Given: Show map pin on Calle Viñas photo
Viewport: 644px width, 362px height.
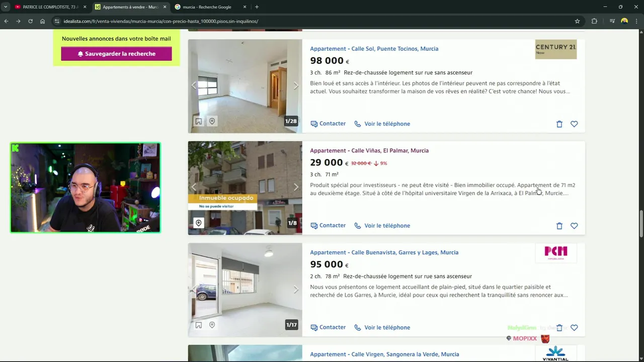Looking at the screenshot, I should [x=199, y=223].
